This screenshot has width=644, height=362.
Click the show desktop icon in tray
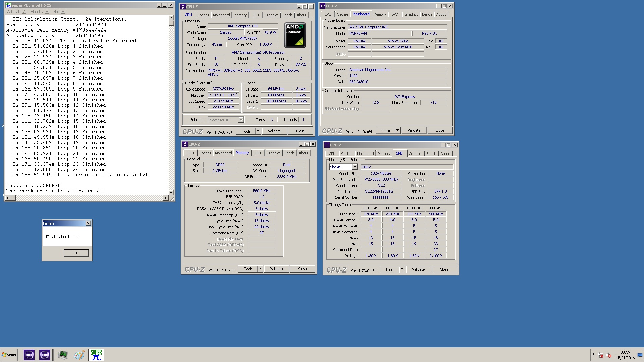point(640,355)
